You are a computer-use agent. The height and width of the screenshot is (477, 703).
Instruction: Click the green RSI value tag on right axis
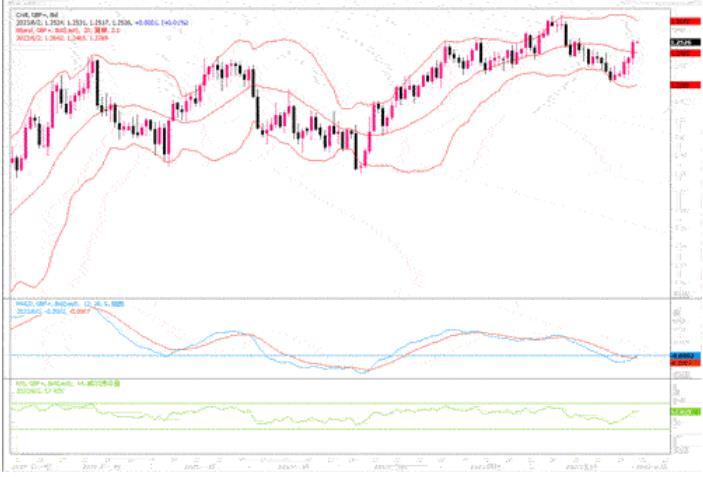(x=683, y=412)
